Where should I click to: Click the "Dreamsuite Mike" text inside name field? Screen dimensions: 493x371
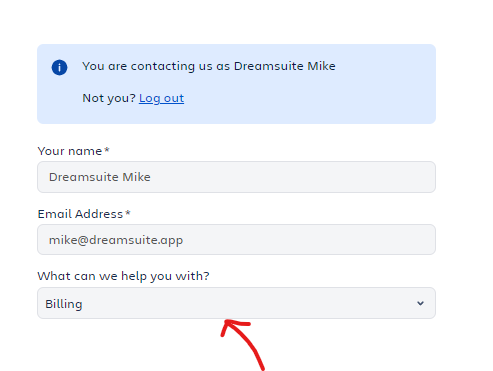click(100, 177)
